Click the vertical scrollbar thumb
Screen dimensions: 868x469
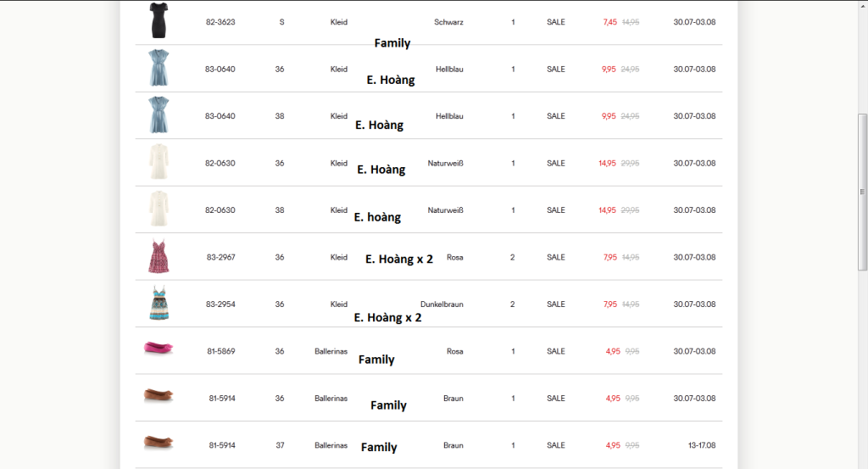pos(862,192)
